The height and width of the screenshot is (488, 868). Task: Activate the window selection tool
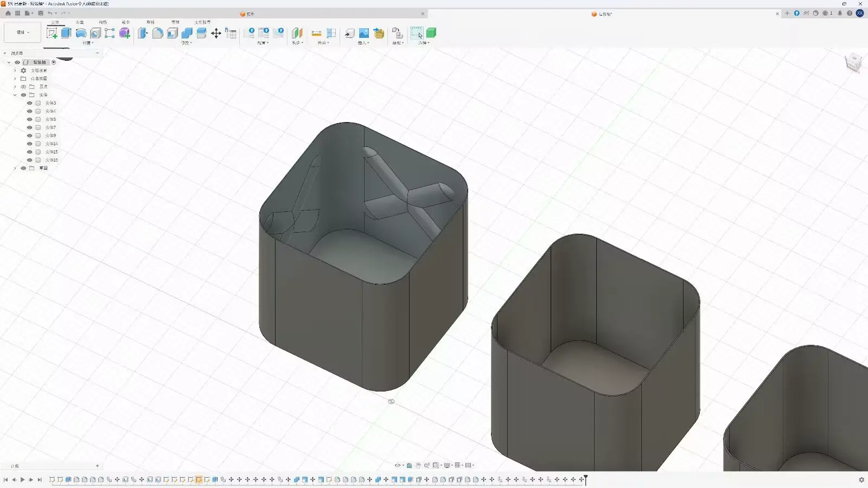point(417,33)
